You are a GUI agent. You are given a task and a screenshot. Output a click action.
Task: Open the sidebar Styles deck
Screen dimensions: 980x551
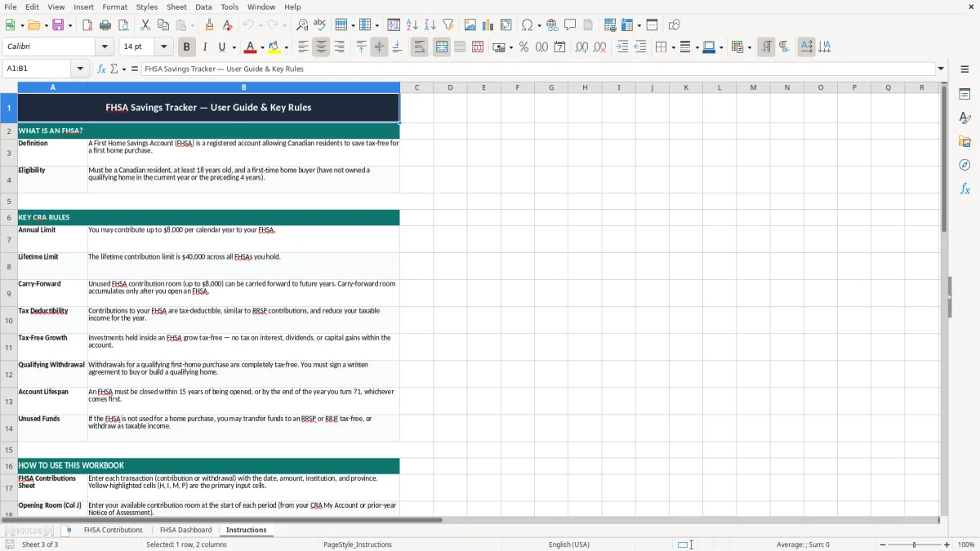pos(964,118)
